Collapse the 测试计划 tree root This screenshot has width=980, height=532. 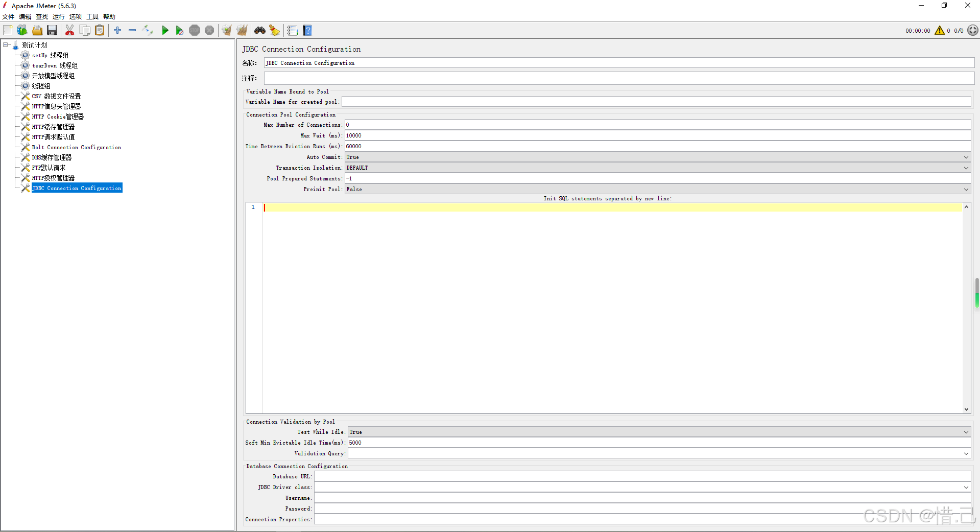pos(6,45)
